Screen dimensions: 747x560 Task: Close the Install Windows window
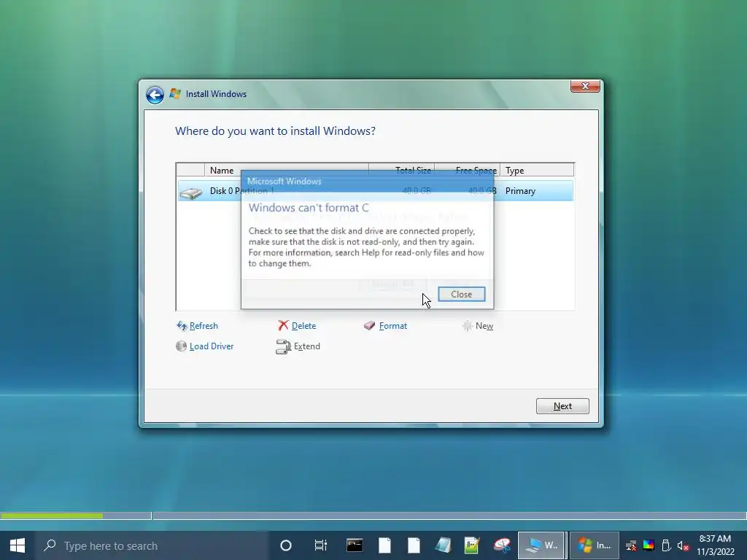pyautogui.click(x=585, y=86)
